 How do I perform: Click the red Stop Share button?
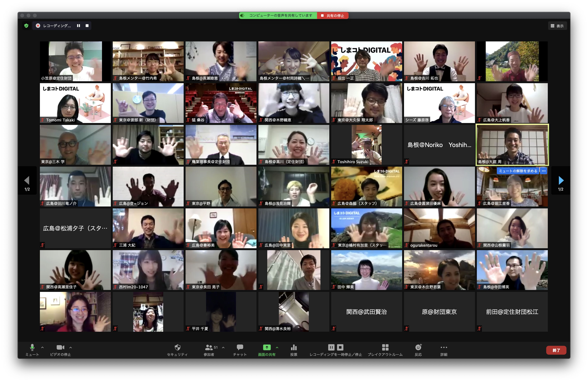click(333, 15)
